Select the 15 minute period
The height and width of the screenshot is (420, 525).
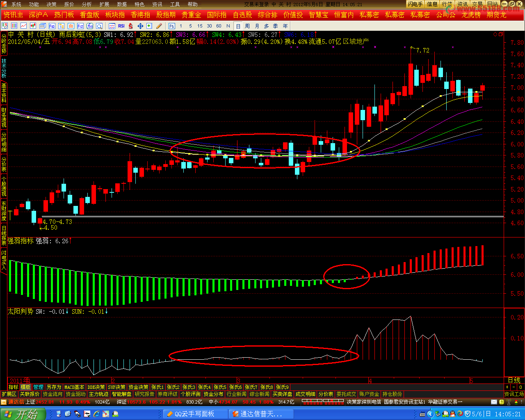[x=200, y=26]
